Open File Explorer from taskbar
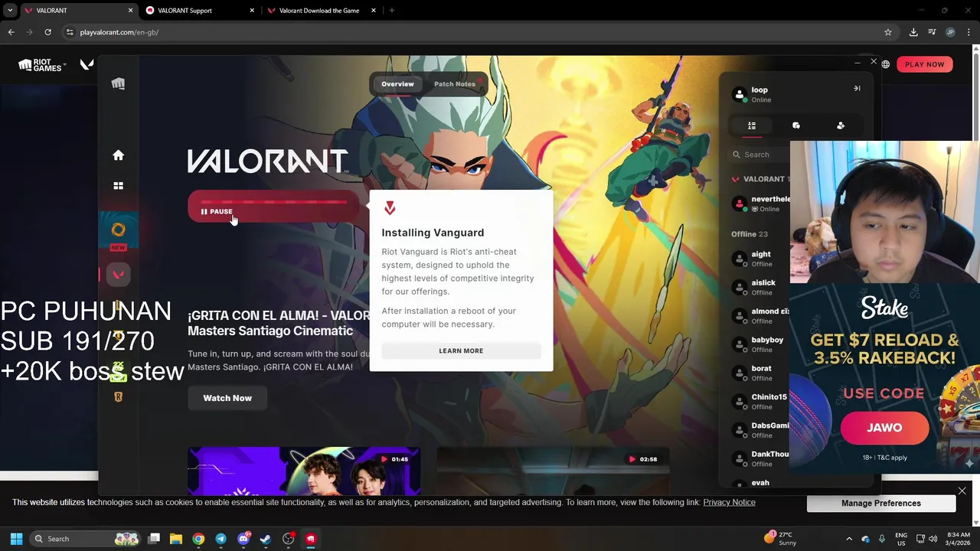 [x=176, y=539]
